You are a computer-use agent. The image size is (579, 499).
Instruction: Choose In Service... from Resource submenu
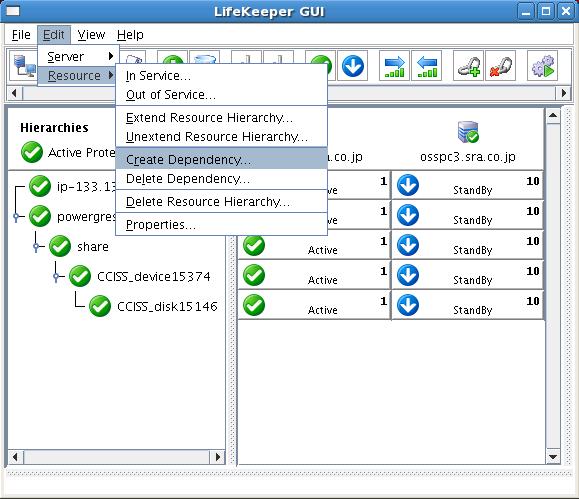coord(222,75)
